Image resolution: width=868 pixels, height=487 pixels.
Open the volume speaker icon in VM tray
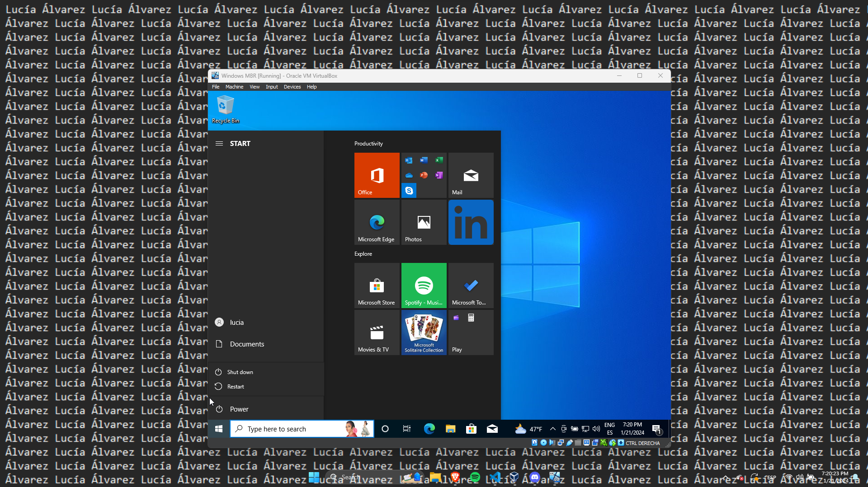tap(596, 429)
